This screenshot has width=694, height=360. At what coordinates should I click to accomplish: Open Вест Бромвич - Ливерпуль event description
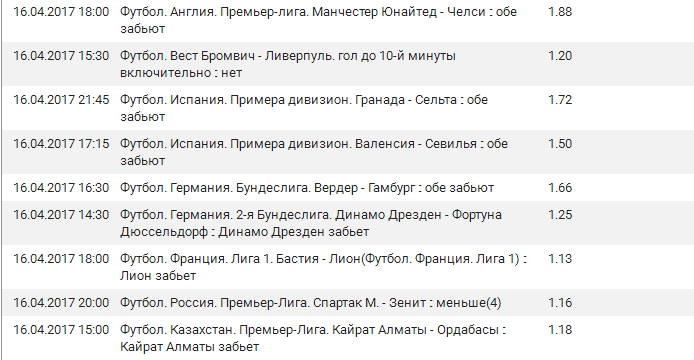[x=288, y=64]
